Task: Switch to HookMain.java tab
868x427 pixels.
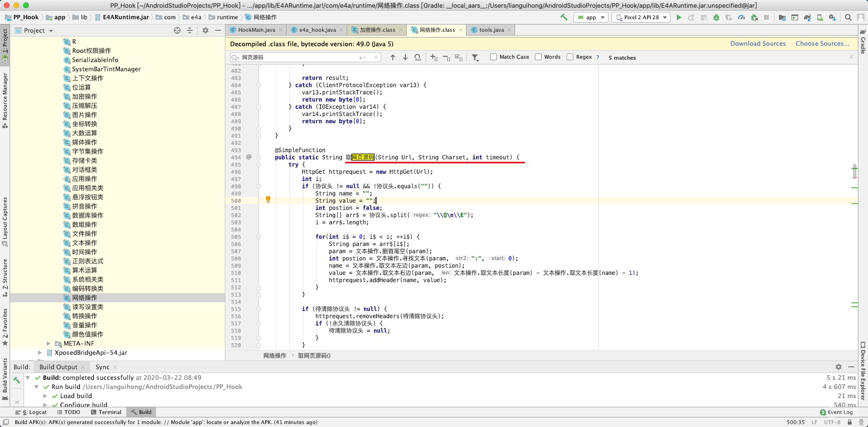Action: (x=257, y=30)
